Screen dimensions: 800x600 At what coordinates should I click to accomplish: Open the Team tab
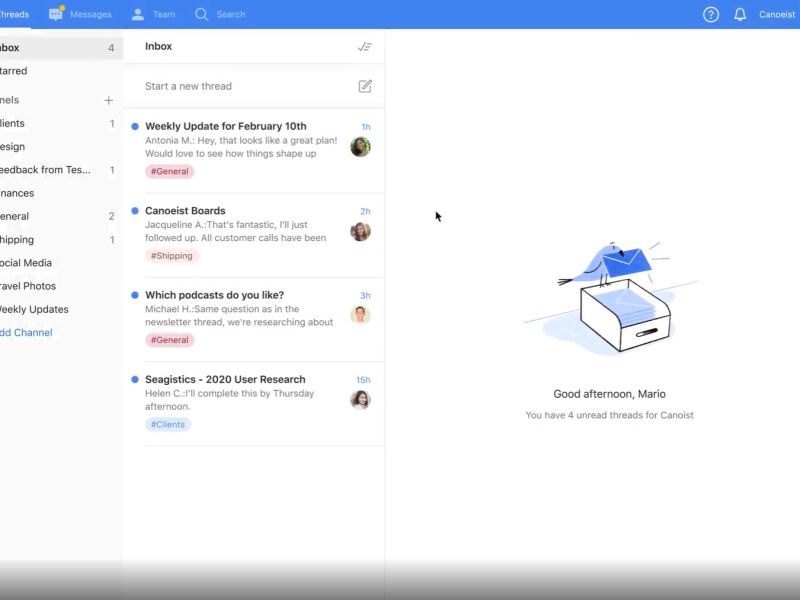(153, 14)
